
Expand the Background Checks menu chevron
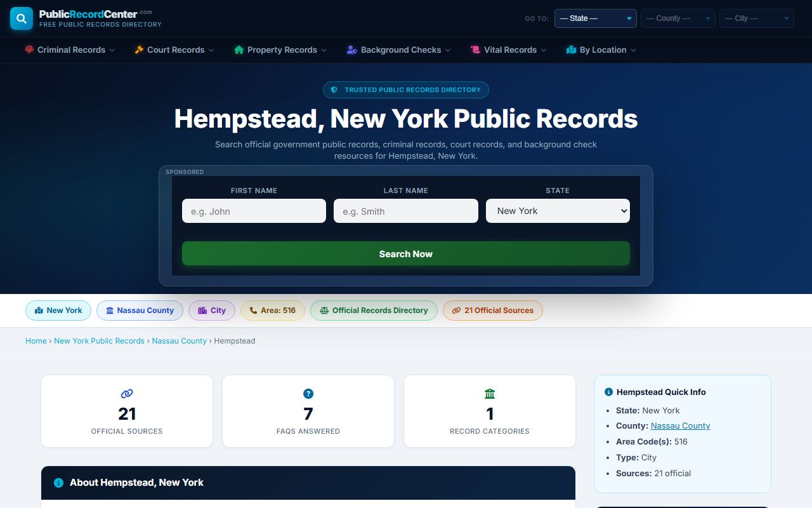(x=448, y=50)
